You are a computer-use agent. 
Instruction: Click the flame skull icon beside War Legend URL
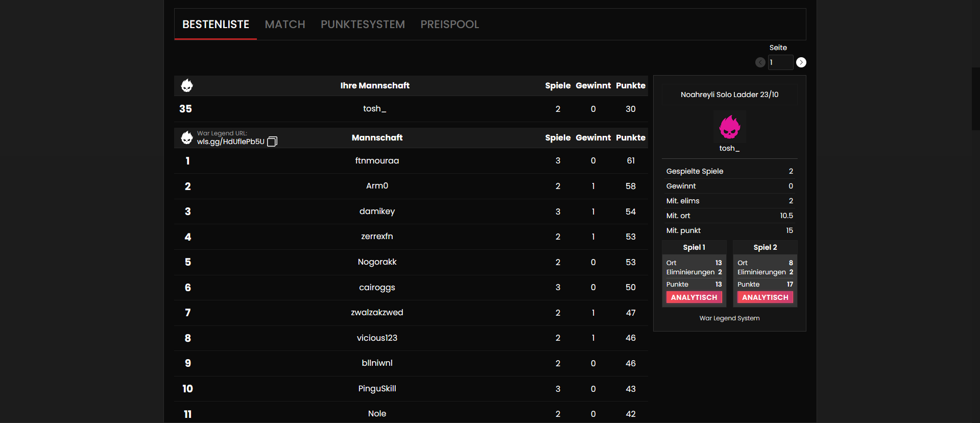187,137
